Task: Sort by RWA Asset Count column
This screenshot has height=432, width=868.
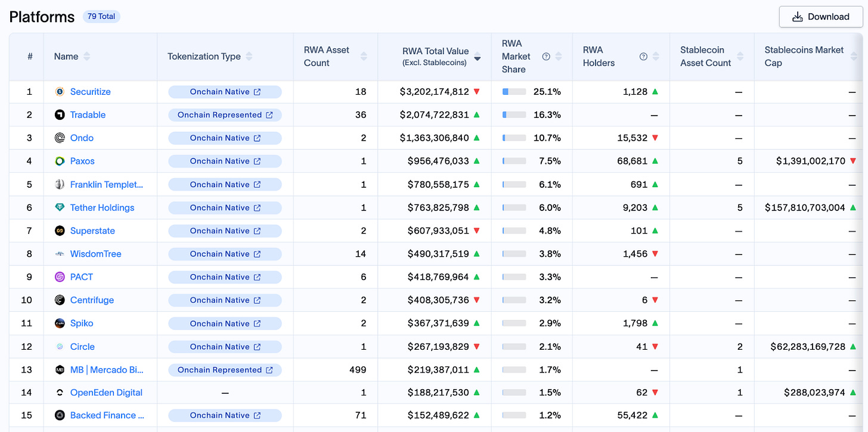Action: pyautogui.click(x=364, y=57)
